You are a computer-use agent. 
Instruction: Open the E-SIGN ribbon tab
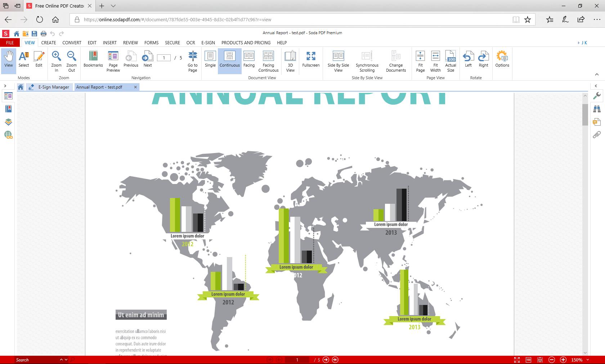(208, 42)
